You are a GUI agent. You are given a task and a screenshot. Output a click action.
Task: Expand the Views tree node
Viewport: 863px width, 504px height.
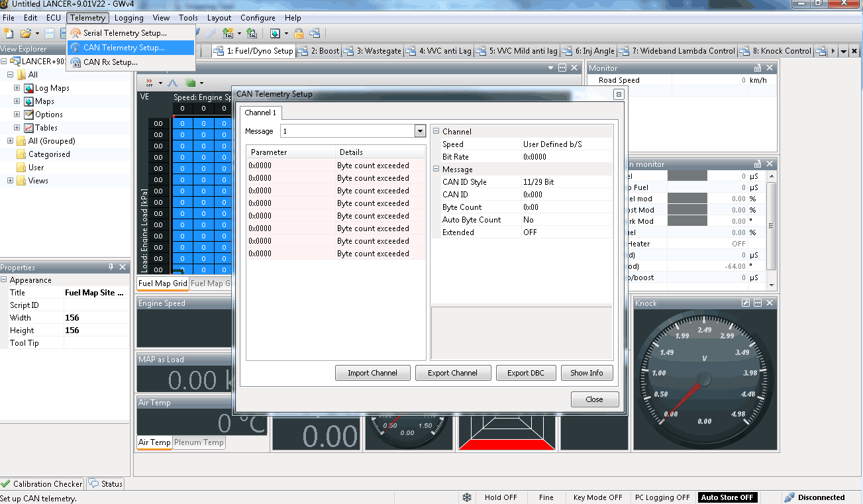point(11,181)
